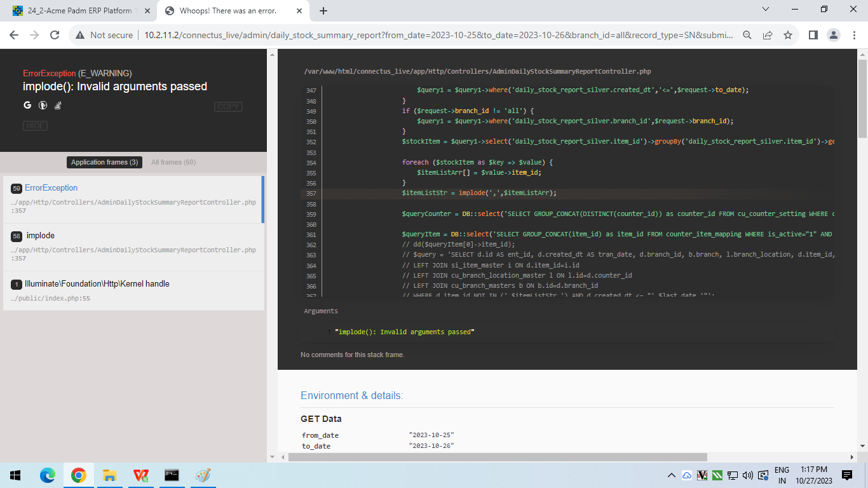This screenshot has height=488, width=868.
Task: Click the from_date value "2023-10-25"
Action: (431, 435)
